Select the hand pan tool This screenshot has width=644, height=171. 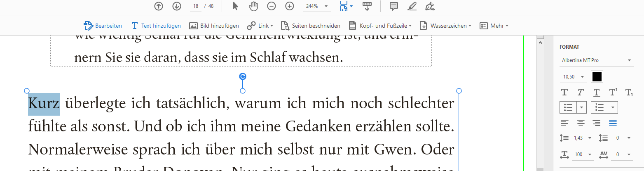253,6
